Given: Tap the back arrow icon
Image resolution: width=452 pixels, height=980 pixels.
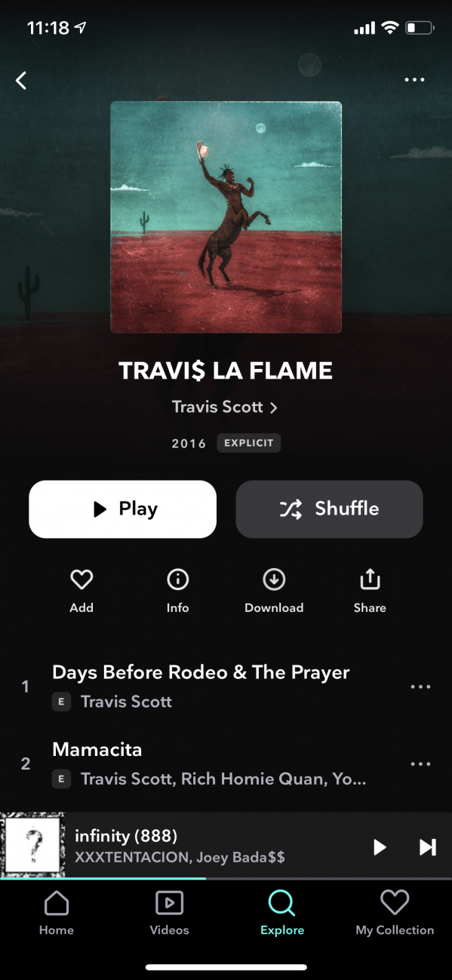Looking at the screenshot, I should pos(21,80).
